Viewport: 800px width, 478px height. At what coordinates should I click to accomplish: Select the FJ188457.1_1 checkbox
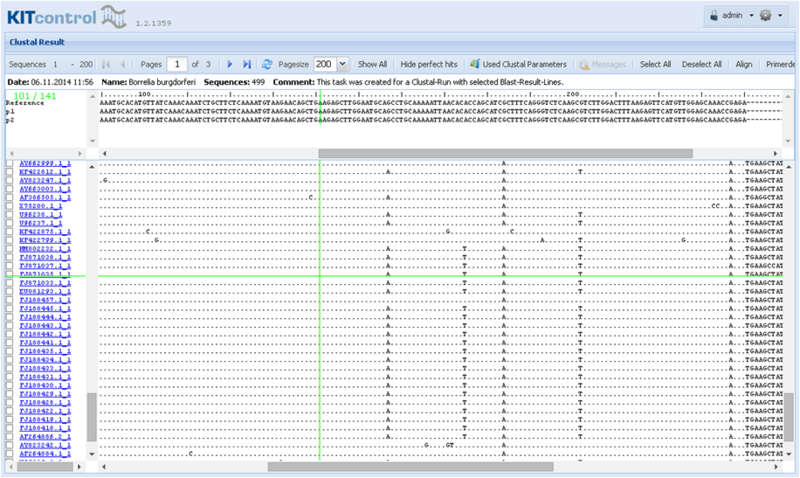9,300
